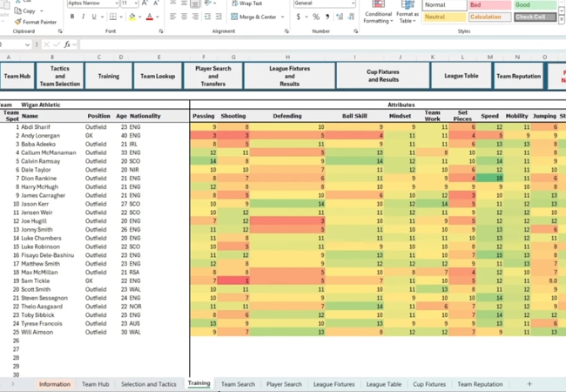Click Merge & Center
The height and width of the screenshot is (392, 566).
(x=253, y=17)
